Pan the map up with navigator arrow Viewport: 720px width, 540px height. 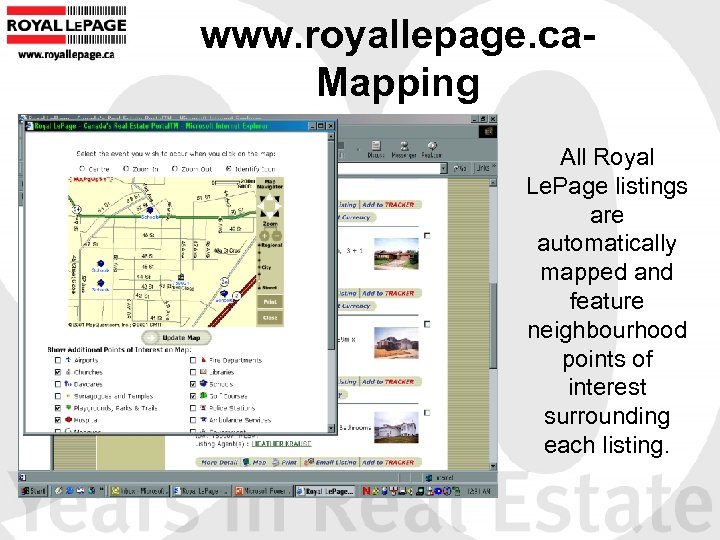click(270, 197)
